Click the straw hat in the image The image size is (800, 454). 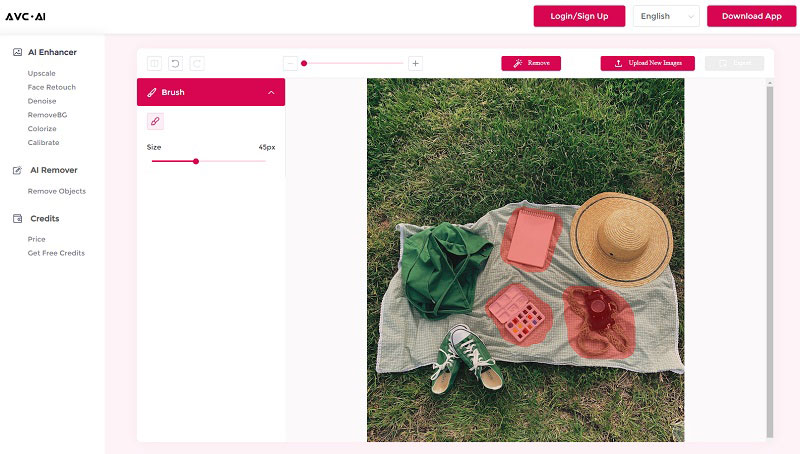point(621,239)
